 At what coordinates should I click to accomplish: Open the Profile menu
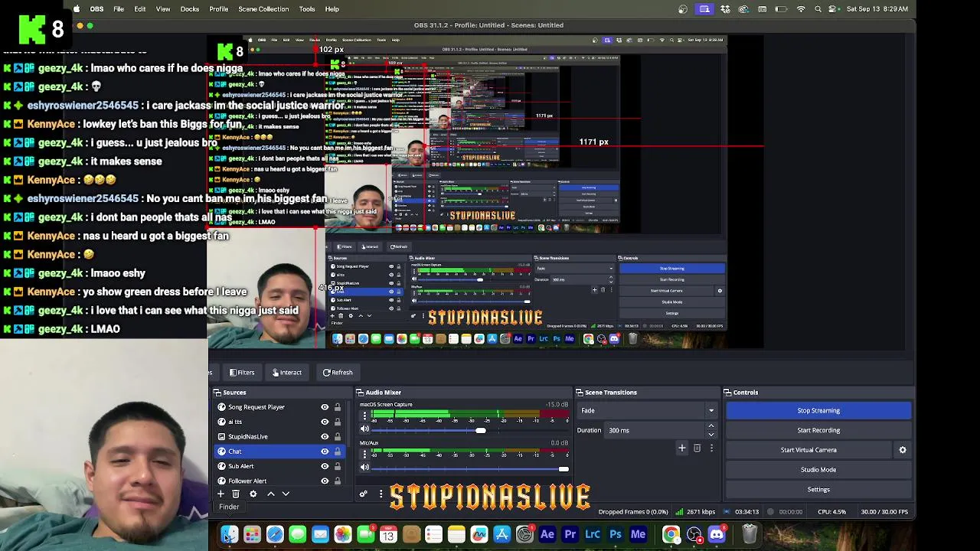[x=219, y=9]
